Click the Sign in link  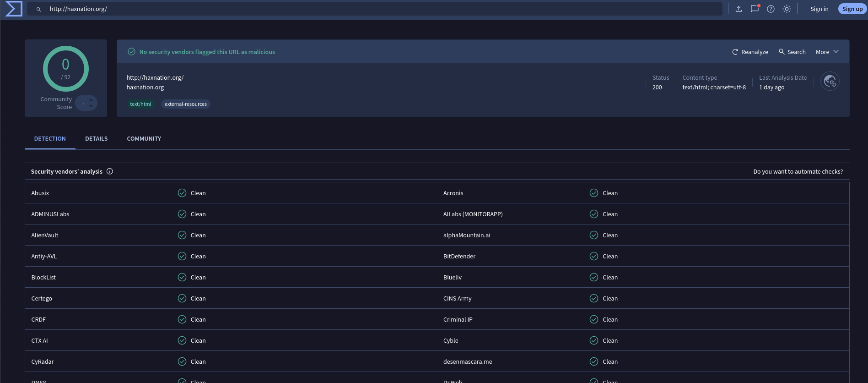coord(819,9)
